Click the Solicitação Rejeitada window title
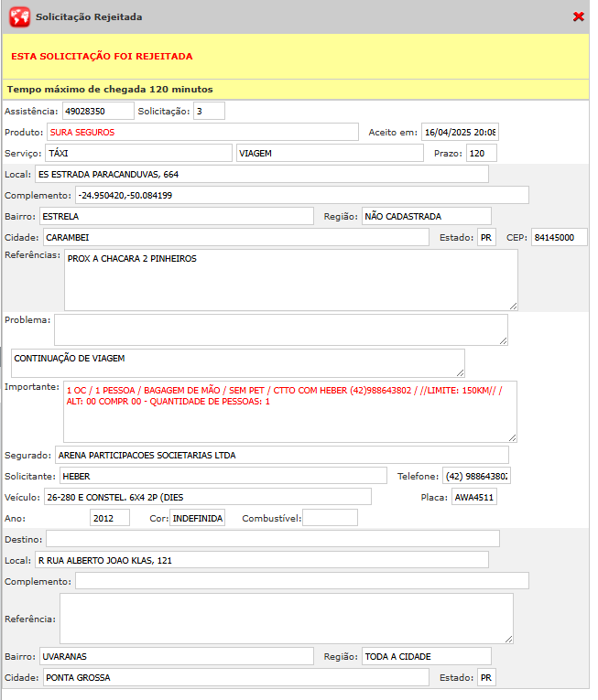The height and width of the screenshot is (700, 598). 89,17
